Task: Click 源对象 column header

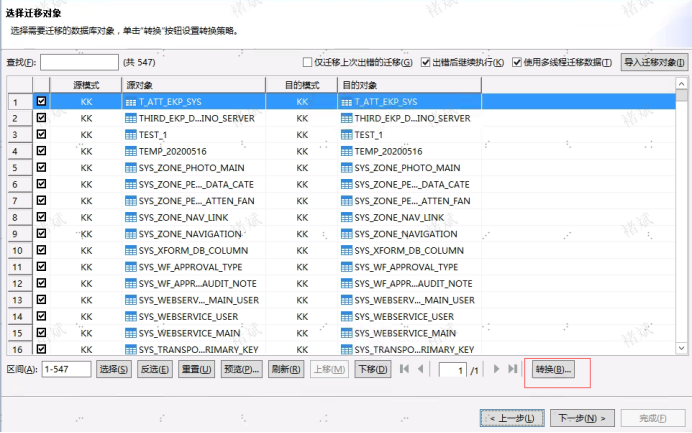Action: pos(193,85)
